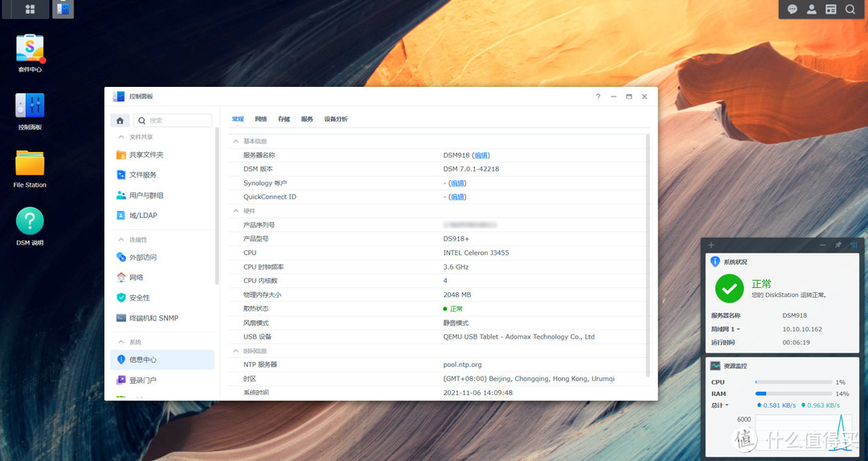Screen dimensions: 868x461
Task: Collapse the 文件共享 sidebar group
Action: tap(121, 138)
